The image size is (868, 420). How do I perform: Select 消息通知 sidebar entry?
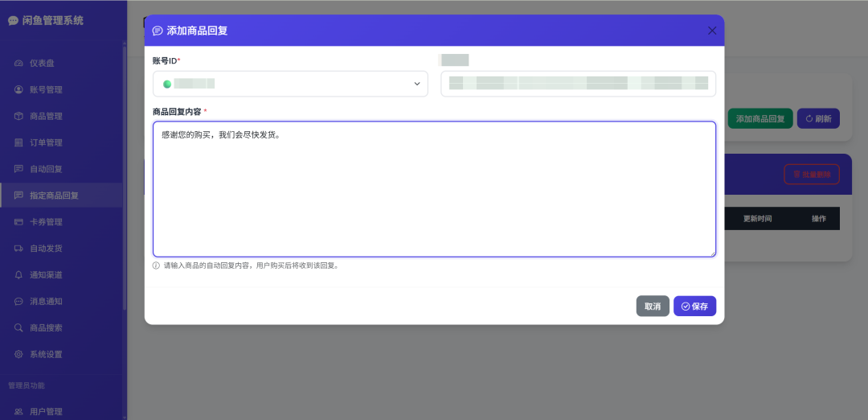click(61, 302)
